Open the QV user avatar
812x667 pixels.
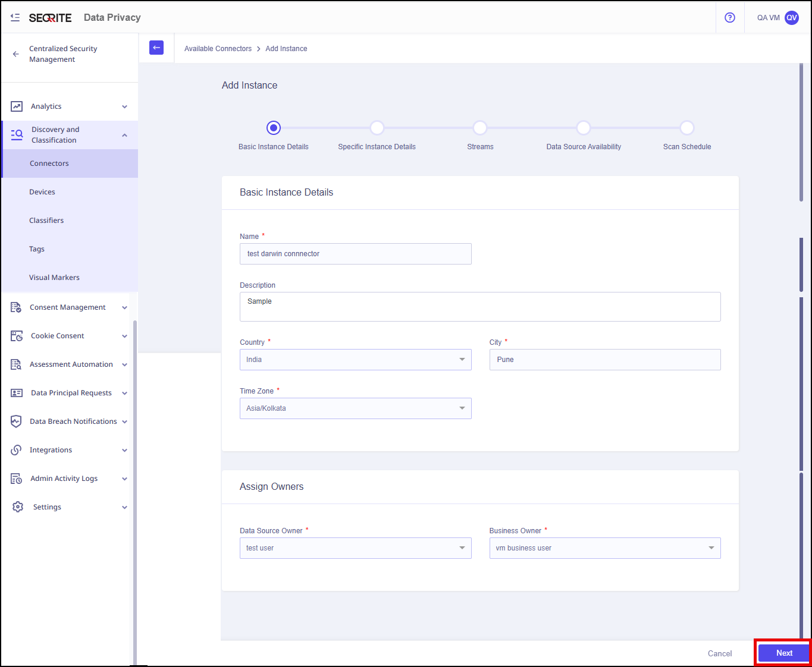pos(791,18)
